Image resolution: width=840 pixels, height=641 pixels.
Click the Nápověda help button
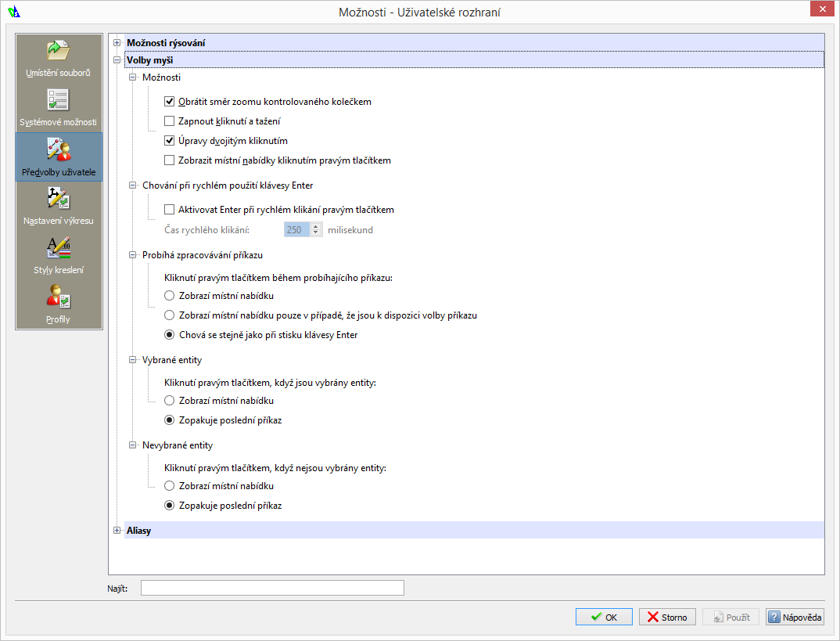click(x=795, y=617)
